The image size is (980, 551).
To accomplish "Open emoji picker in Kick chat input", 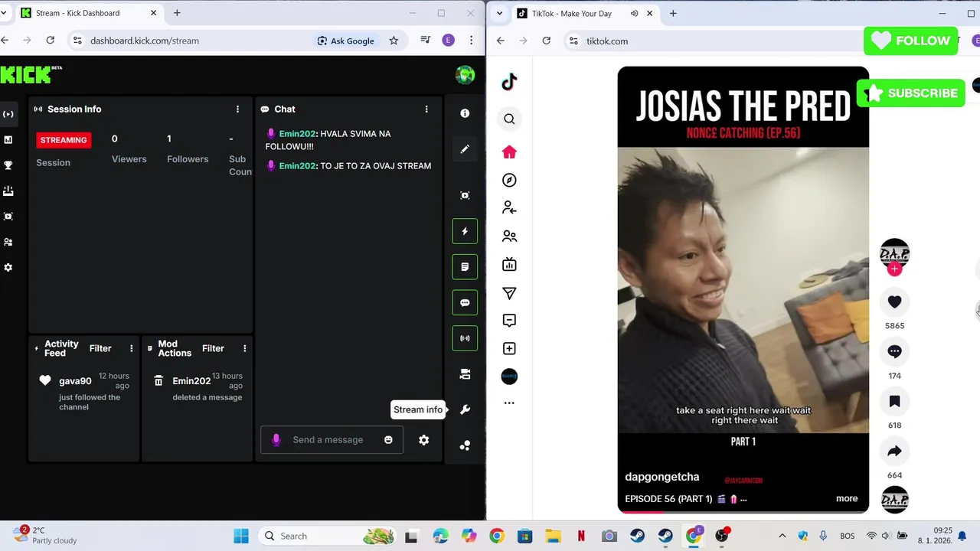I will [x=388, y=440].
